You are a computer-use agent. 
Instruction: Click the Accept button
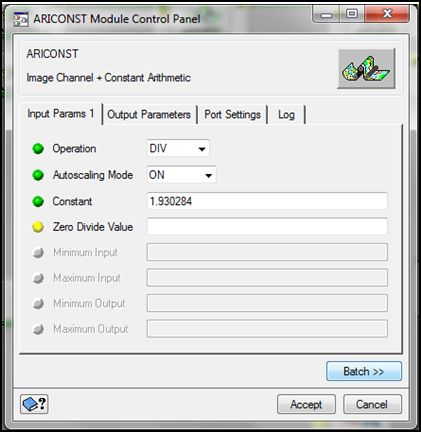click(x=306, y=404)
